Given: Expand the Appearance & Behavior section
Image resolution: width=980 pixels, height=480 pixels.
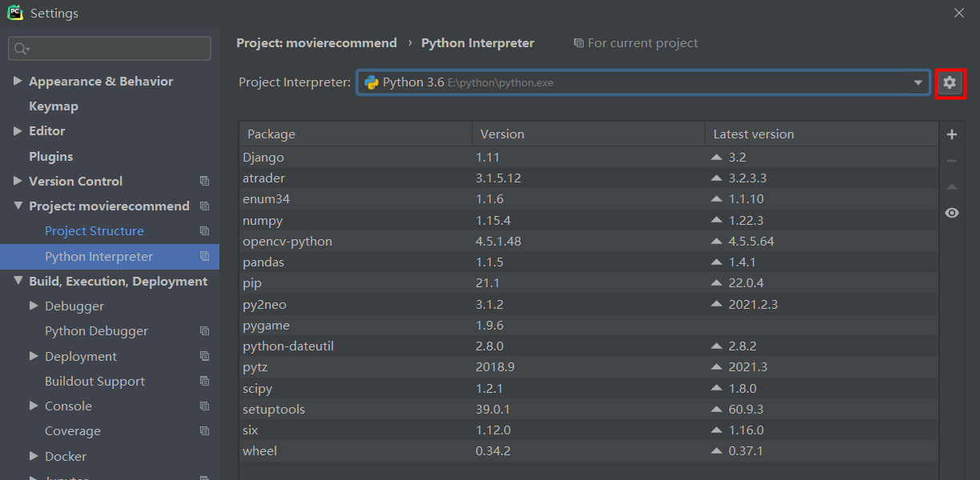Looking at the screenshot, I should click(18, 82).
